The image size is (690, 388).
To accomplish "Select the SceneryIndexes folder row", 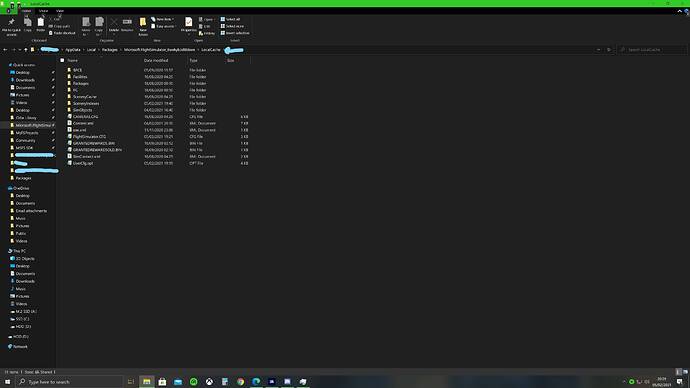I will click(158, 103).
